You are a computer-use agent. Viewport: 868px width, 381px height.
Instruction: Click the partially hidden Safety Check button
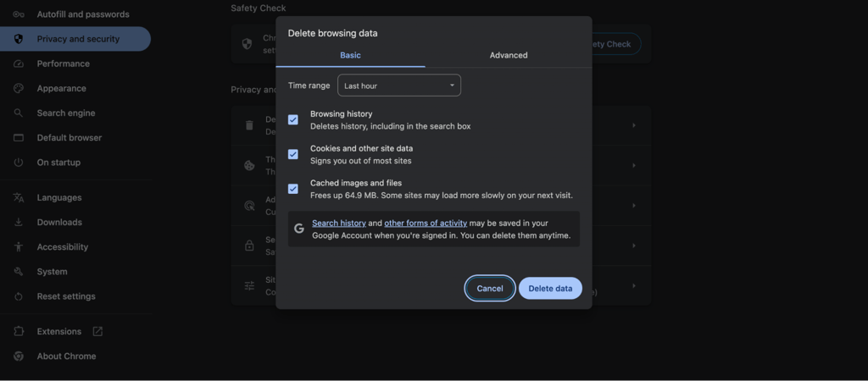tap(617, 44)
